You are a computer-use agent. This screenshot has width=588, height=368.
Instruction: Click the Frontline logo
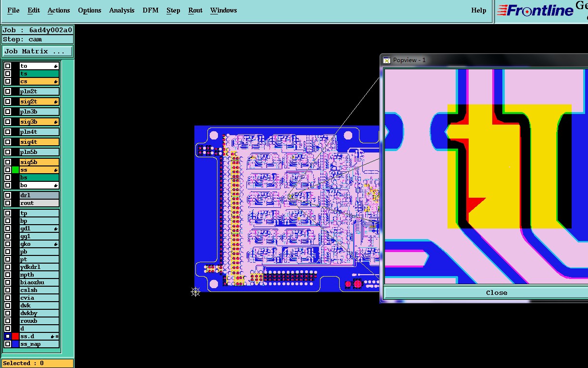click(535, 10)
